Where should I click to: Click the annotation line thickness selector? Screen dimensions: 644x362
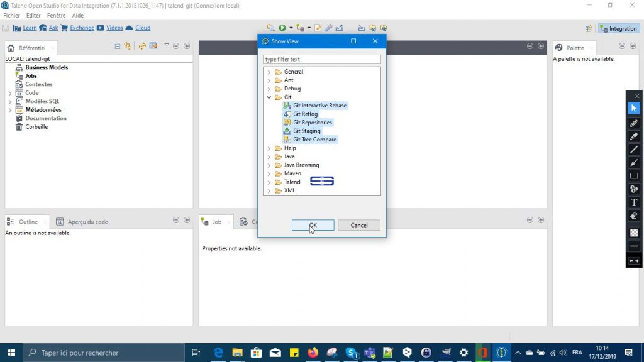(634, 246)
